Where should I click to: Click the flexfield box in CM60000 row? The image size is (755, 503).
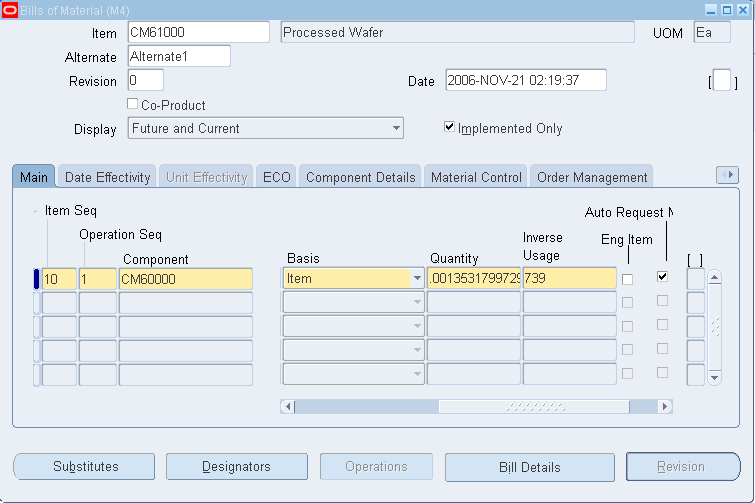pos(696,279)
